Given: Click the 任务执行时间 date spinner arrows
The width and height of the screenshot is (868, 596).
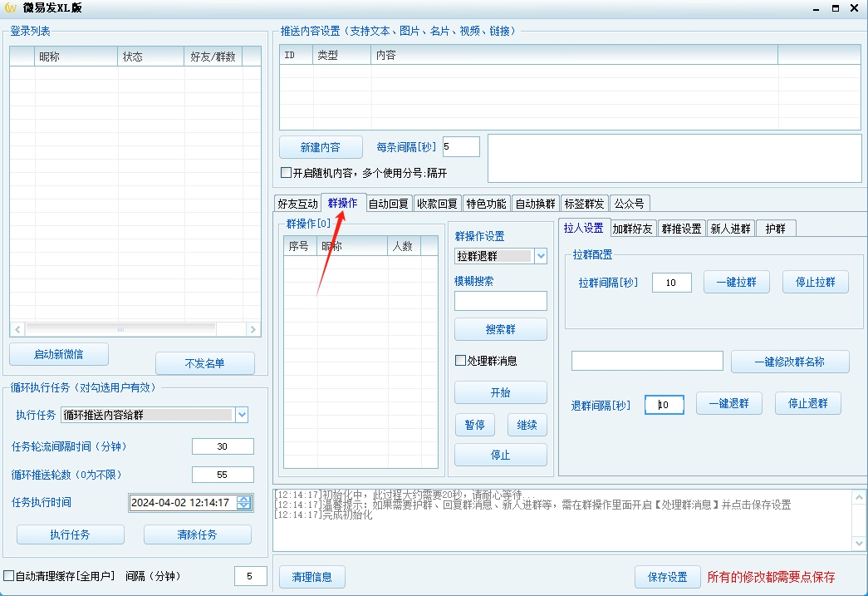Looking at the screenshot, I should coord(243,502).
